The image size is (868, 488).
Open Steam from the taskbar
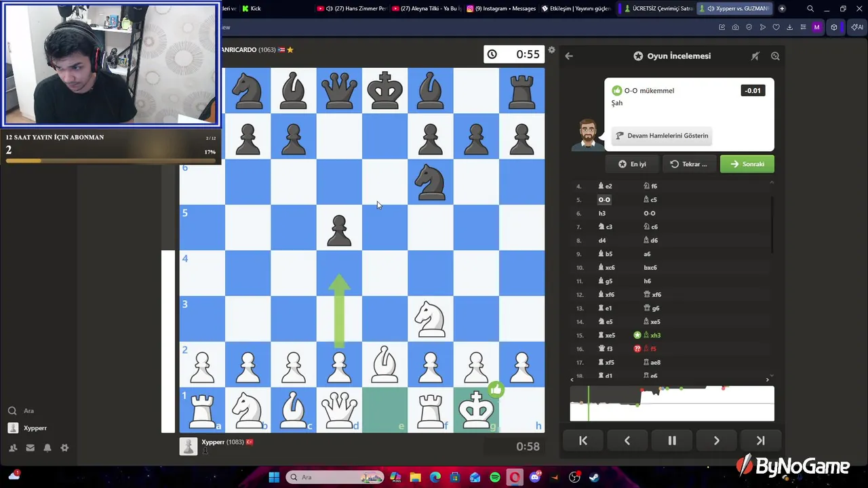595,477
